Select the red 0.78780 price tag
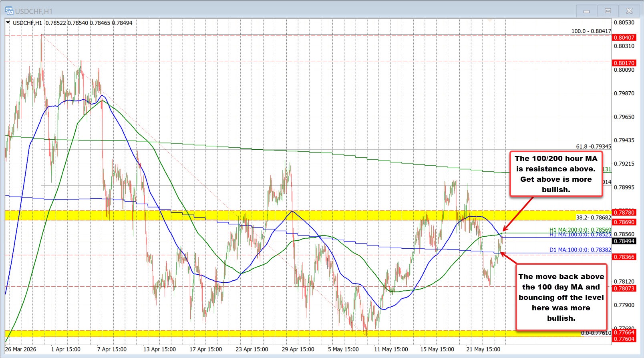The height and width of the screenshot is (358, 644). 624,212
